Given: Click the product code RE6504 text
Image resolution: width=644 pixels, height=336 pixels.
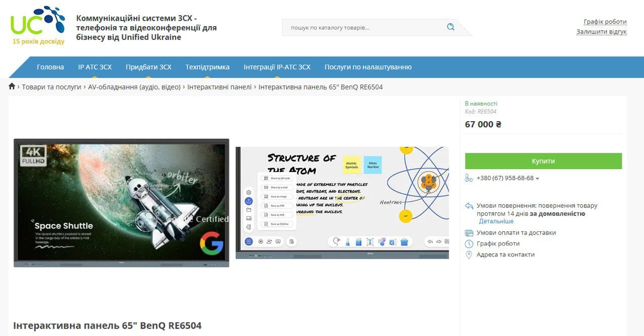Looking at the screenshot, I should click(480, 112).
